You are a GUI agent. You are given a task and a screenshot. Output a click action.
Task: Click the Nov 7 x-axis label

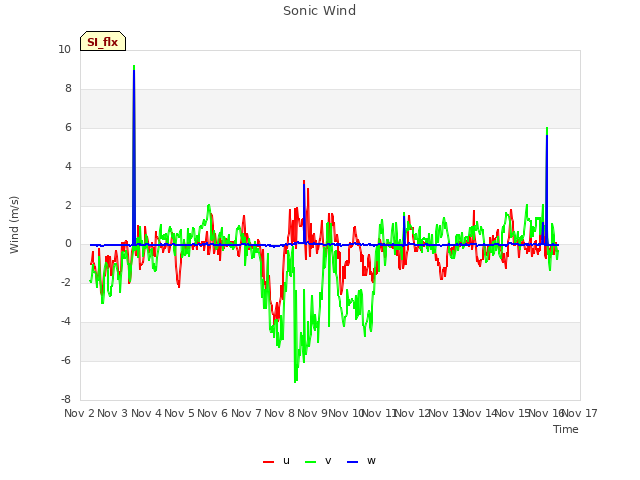pyautogui.click(x=246, y=413)
